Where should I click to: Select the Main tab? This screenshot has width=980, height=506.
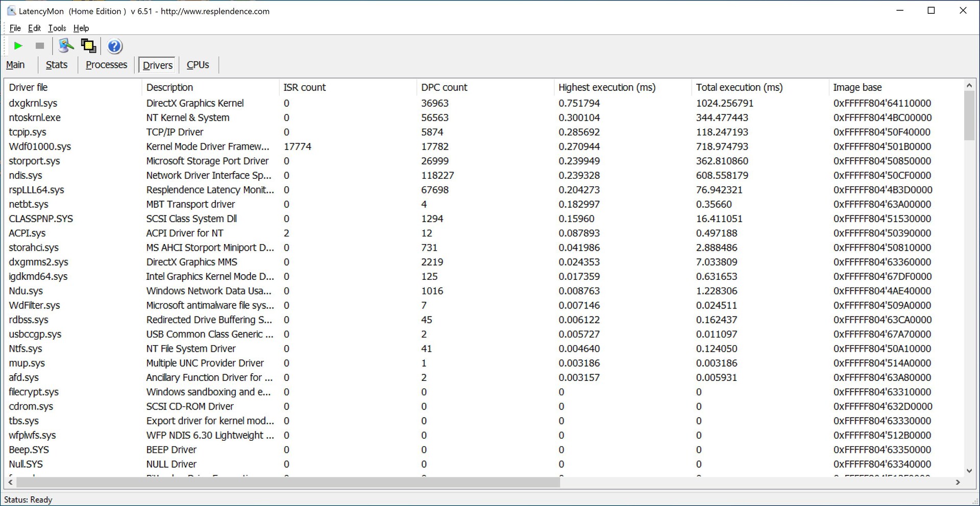[x=15, y=65]
